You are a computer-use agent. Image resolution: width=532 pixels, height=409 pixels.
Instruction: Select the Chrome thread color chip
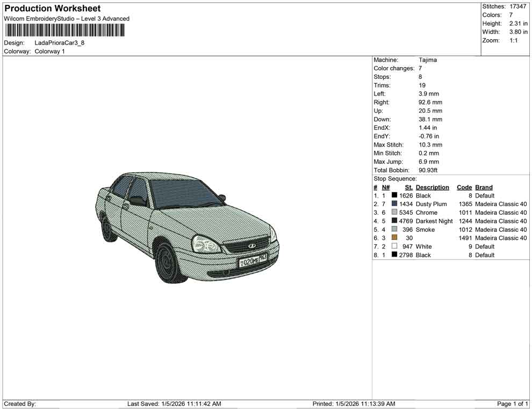point(395,213)
